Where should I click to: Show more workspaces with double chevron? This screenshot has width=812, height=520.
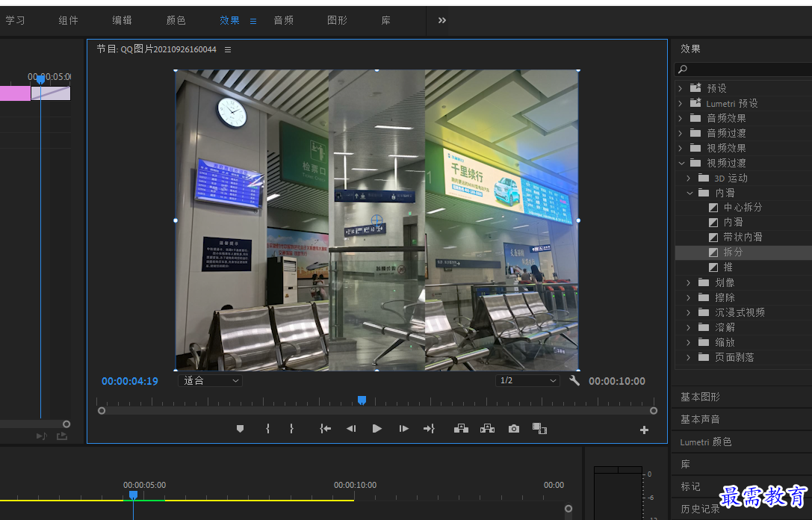pos(441,20)
